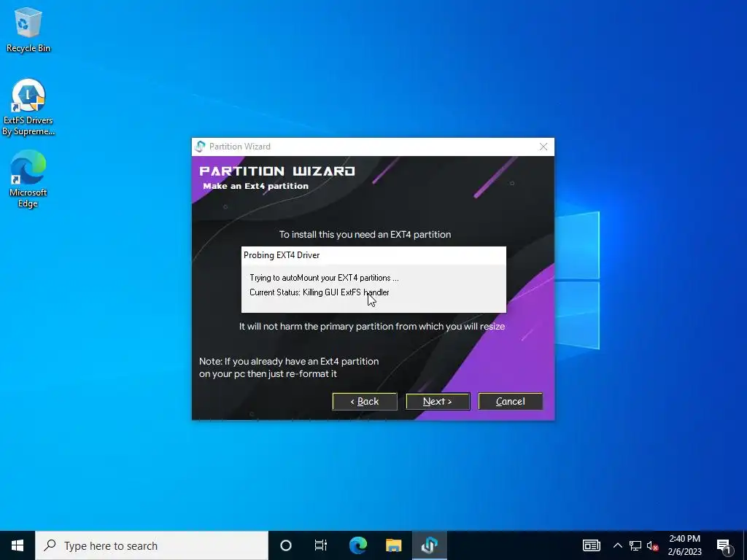Click the Partition Wizard title bar logo
This screenshot has width=747, height=560.
point(201,147)
